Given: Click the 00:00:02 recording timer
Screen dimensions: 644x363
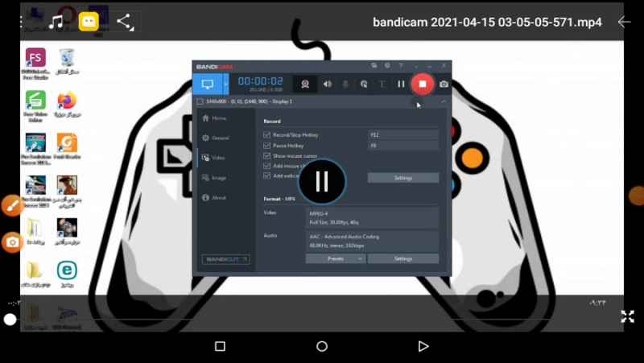Looking at the screenshot, I should point(260,81).
